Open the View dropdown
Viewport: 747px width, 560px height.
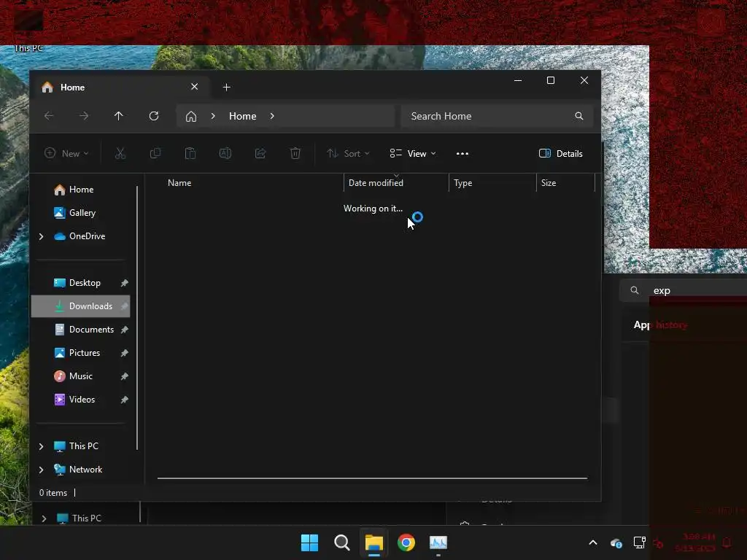[413, 153]
